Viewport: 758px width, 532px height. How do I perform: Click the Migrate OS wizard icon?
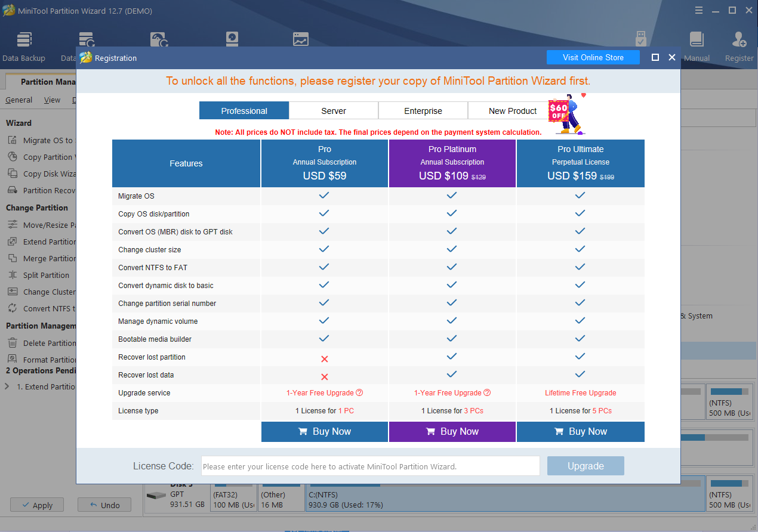13,140
